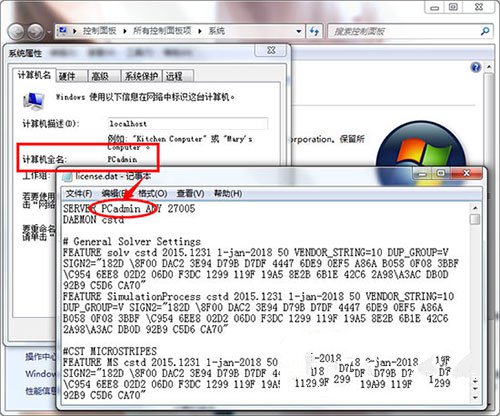
Task: Close the license.dat Notepad window
Action: click(466, 173)
